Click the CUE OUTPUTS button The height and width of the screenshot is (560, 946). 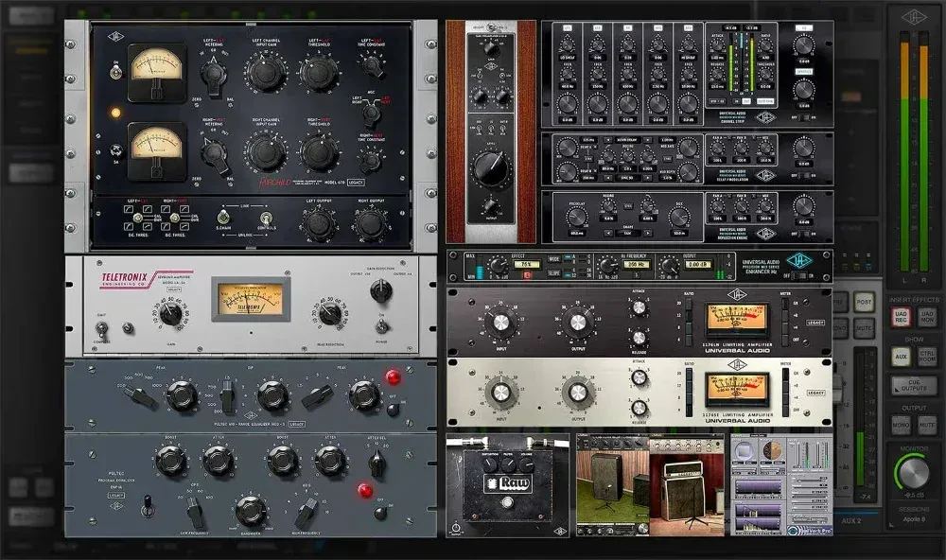click(913, 386)
